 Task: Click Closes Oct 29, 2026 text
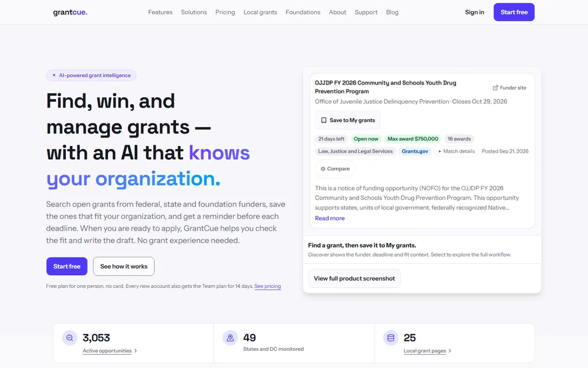click(x=479, y=101)
